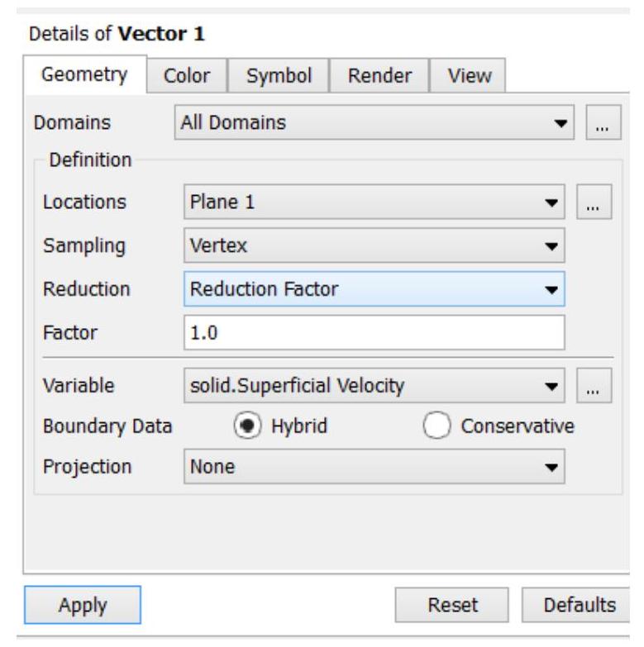Select the Conservative boundary data option
Image resolution: width=644 pixels, height=647 pixels.
pos(436,426)
